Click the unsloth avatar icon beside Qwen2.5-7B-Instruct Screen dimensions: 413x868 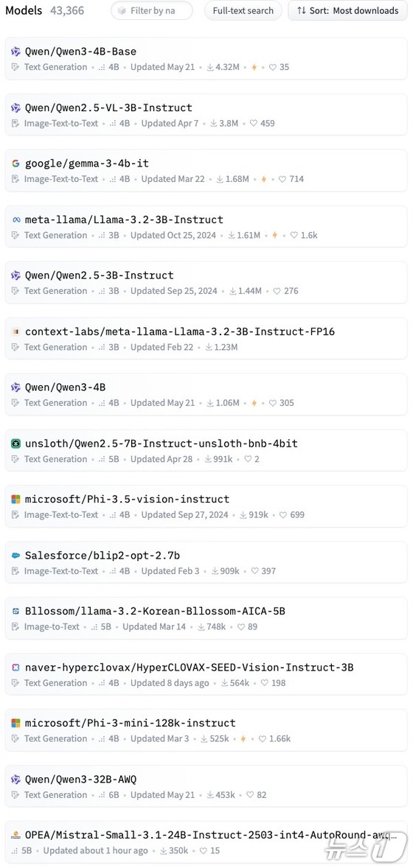coord(15,444)
